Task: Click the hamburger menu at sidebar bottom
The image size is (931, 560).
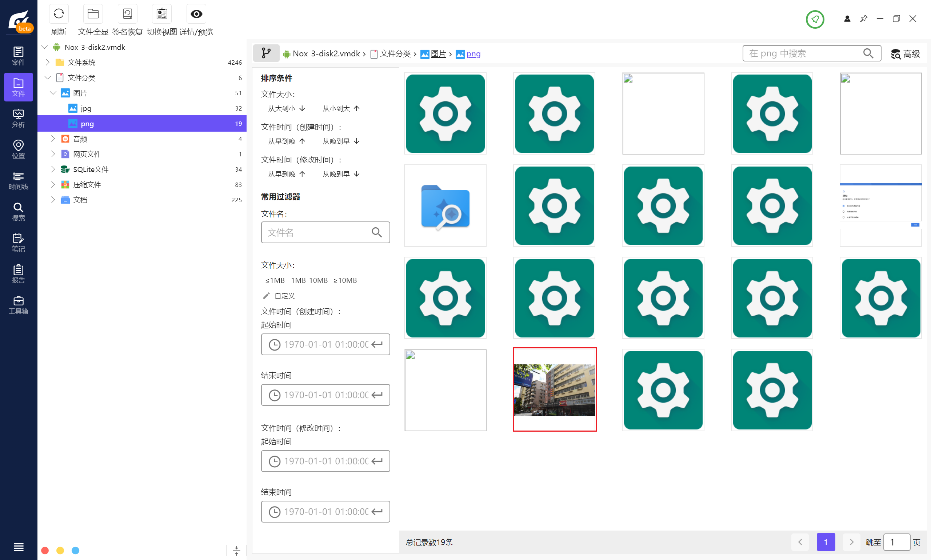Action: click(x=19, y=547)
